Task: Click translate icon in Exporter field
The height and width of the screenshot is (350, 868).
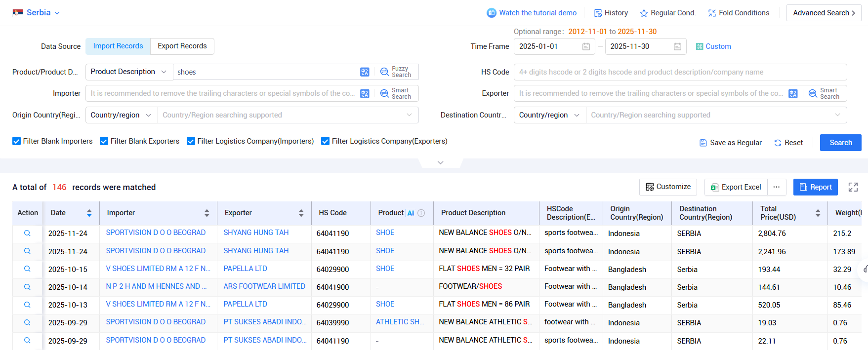Action: tap(793, 93)
